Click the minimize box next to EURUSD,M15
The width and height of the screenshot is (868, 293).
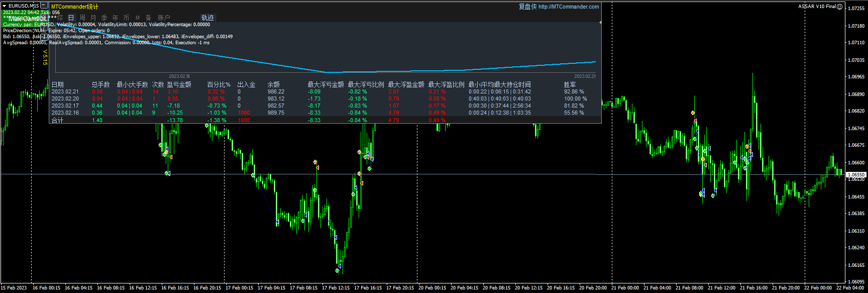coord(44,6)
